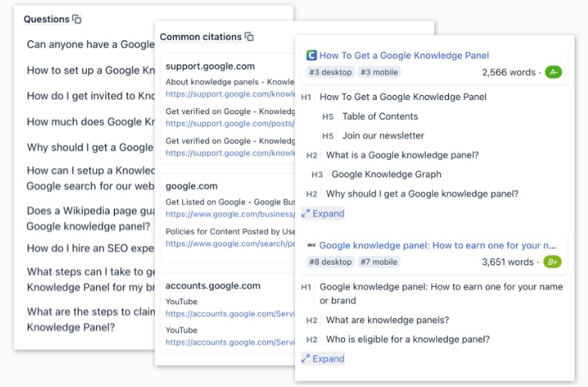The width and height of the screenshot is (588, 387).
Task: Expand the first article's heading outline
Action: [x=323, y=213]
